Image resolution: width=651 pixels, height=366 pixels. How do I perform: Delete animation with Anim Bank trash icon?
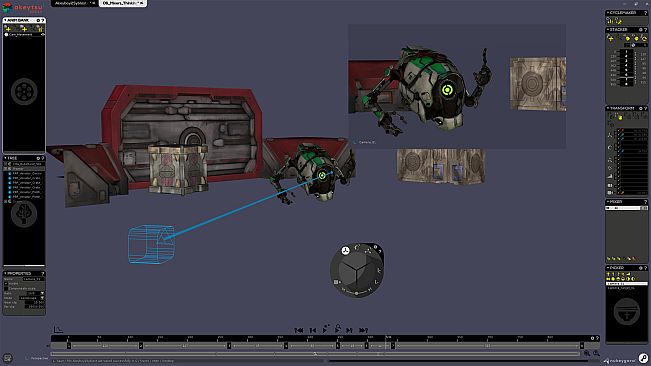point(40,29)
